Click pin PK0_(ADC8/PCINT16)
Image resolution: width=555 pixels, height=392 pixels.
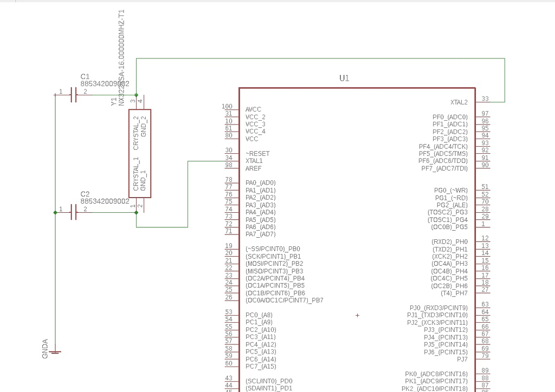coord(437,374)
